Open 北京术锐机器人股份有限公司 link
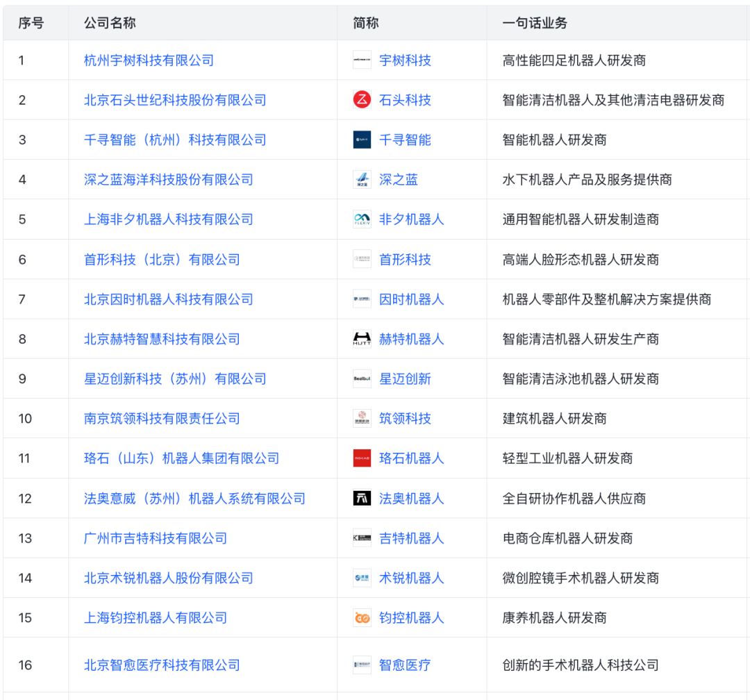The image size is (750, 700). (x=168, y=578)
